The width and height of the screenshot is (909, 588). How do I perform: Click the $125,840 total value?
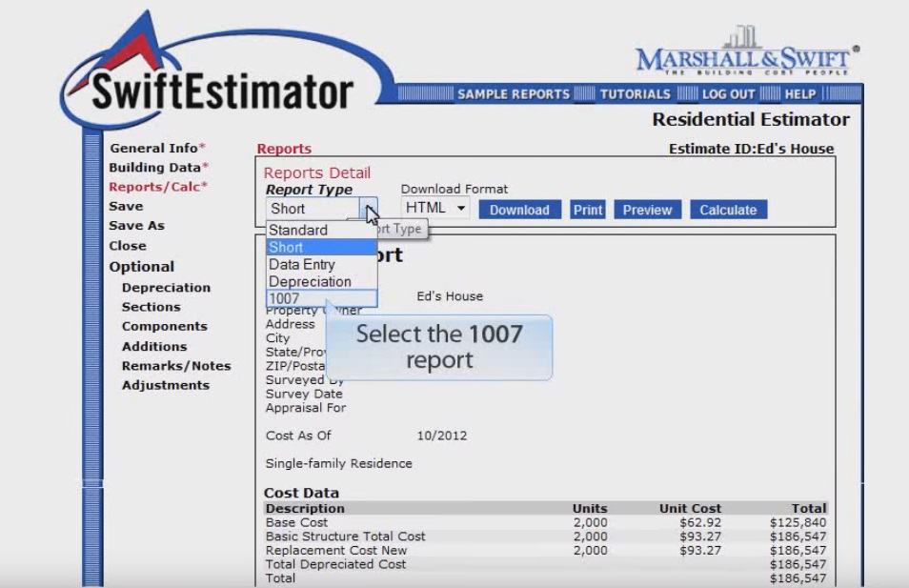tap(798, 522)
